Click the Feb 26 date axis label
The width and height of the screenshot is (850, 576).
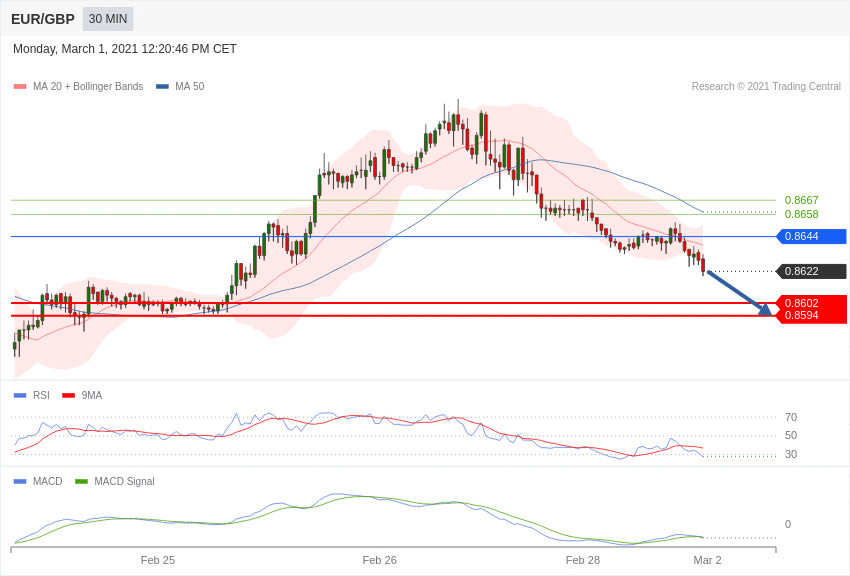tap(379, 560)
